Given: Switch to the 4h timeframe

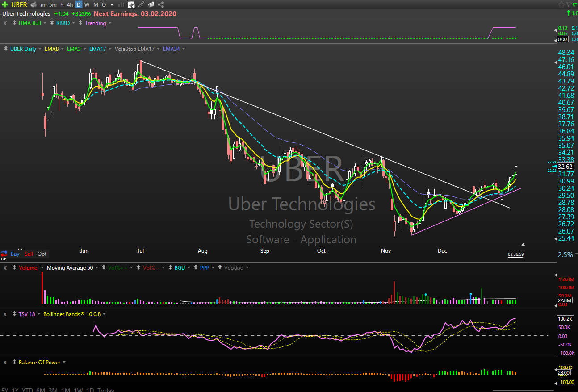Looking at the screenshot, I should [70, 4].
